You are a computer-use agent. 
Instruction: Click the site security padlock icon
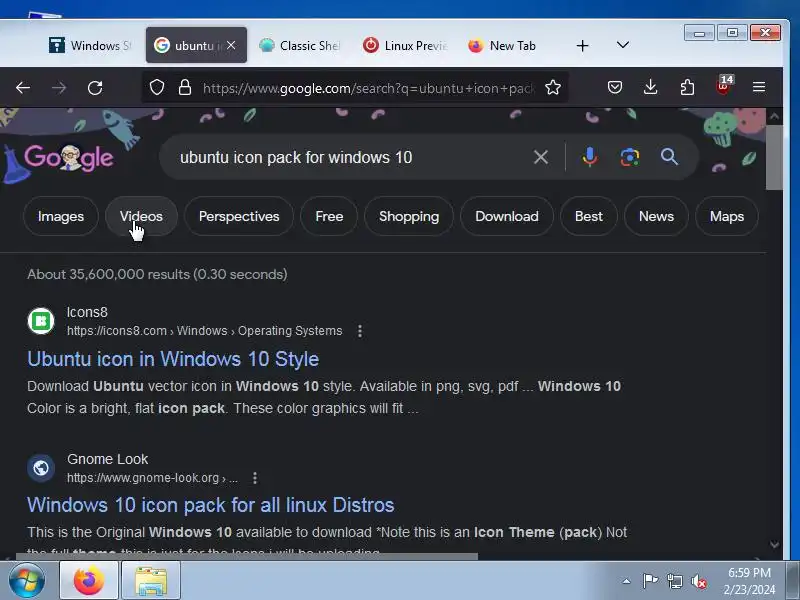point(185,88)
